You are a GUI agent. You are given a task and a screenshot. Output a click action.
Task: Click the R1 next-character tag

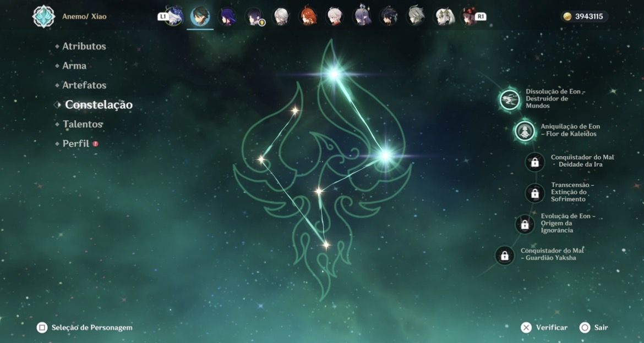coord(480,16)
